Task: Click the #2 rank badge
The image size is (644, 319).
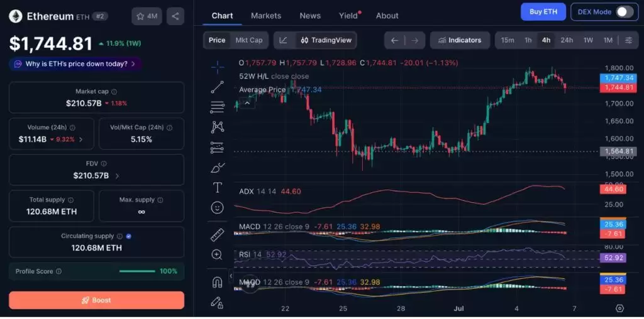Action: [100, 16]
